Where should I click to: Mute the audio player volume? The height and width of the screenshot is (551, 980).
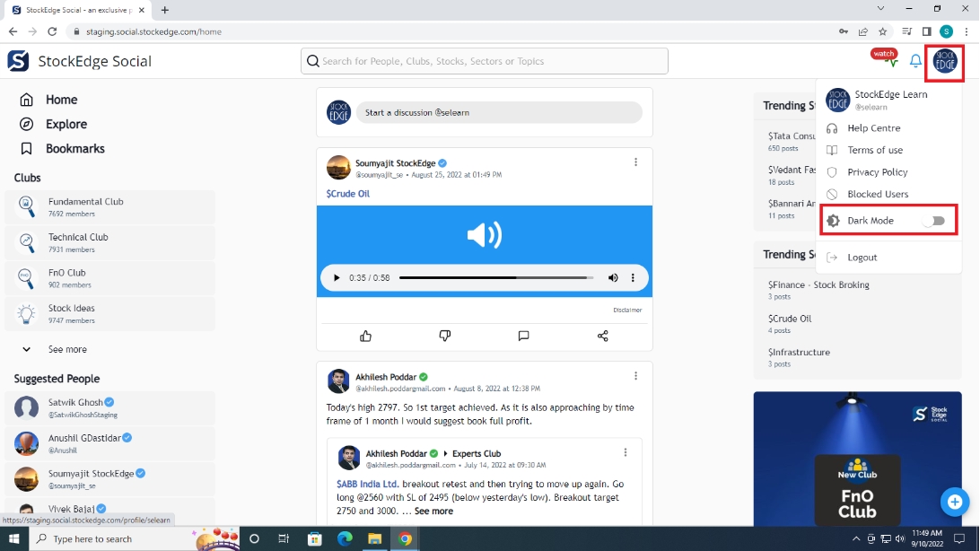613,278
